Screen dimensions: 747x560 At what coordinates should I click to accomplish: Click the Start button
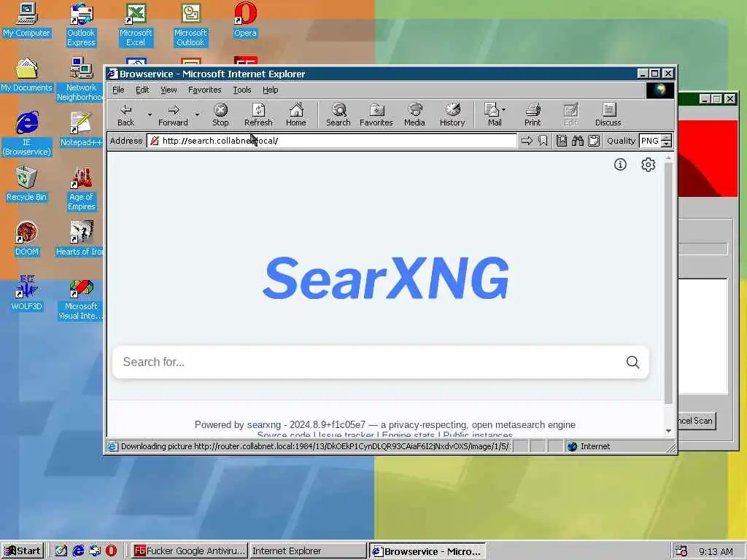22,551
